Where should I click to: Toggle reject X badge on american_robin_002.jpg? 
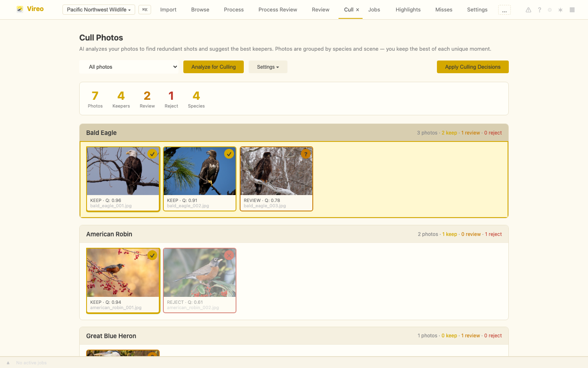pyautogui.click(x=229, y=255)
